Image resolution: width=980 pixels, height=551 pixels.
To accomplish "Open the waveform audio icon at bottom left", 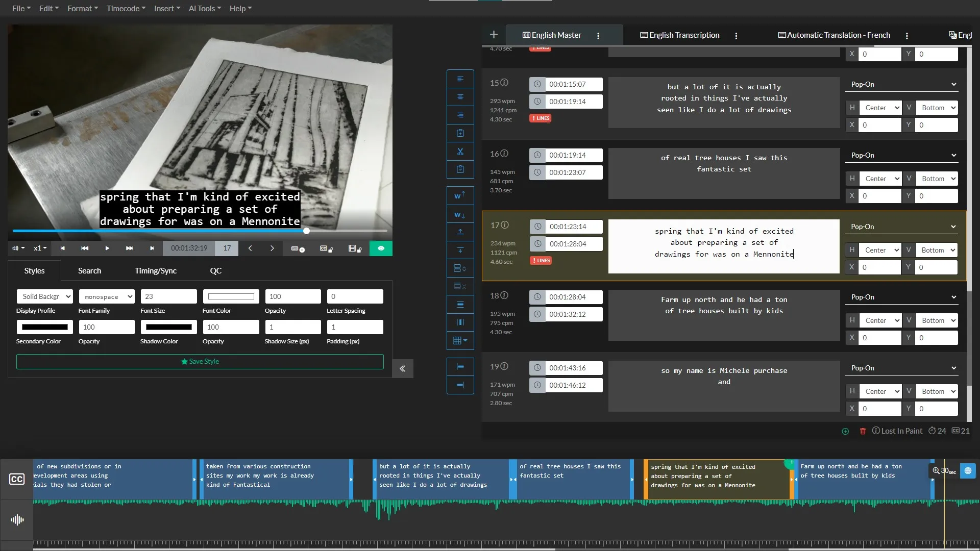I will click(17, 519).
